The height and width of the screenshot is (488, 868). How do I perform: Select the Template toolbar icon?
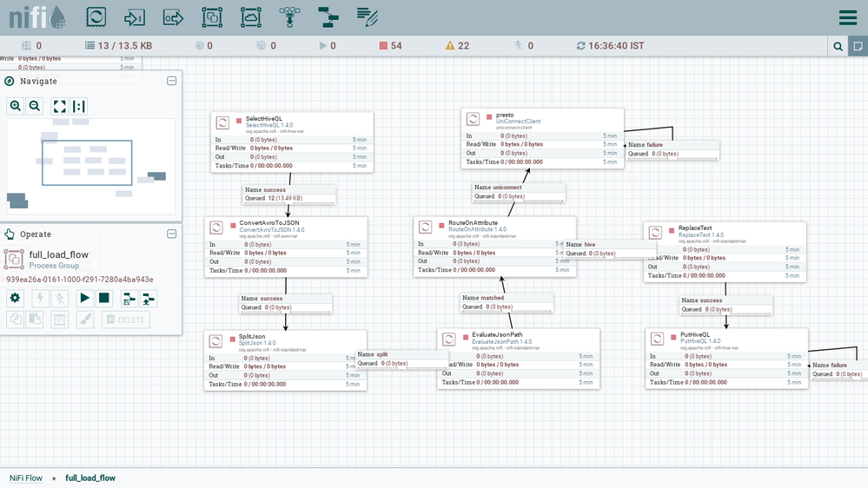tap(328, 16)
